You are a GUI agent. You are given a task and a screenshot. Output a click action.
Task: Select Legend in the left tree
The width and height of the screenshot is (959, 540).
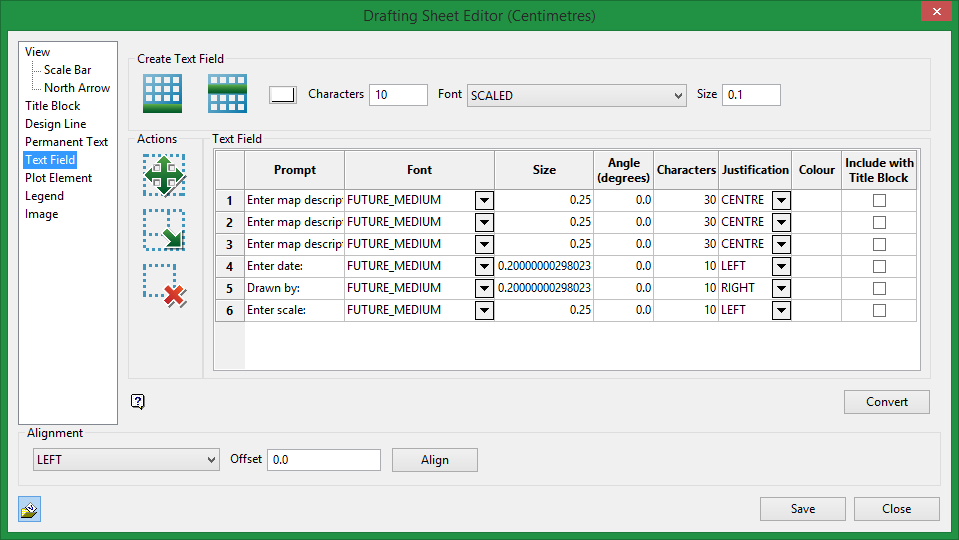44,196
